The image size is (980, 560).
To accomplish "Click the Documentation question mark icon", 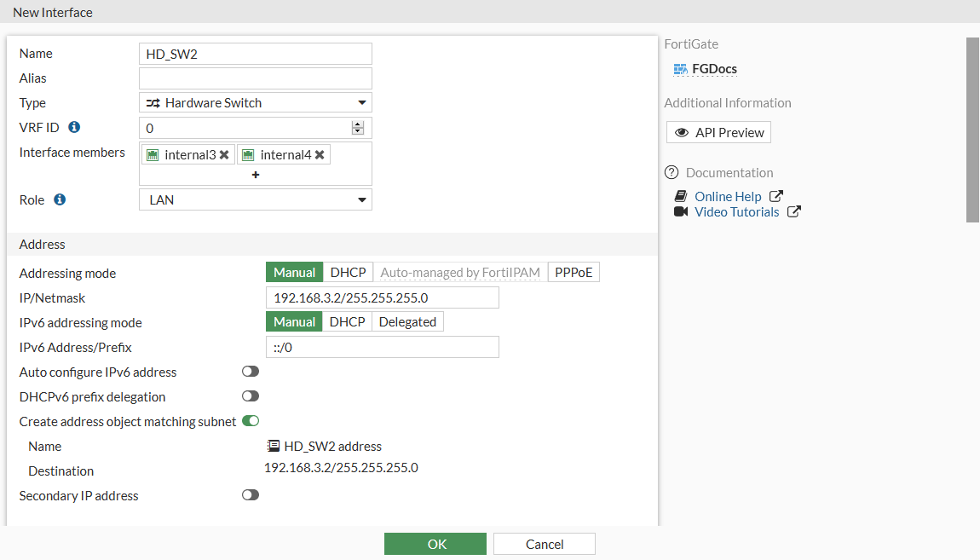I will [672, 172].
